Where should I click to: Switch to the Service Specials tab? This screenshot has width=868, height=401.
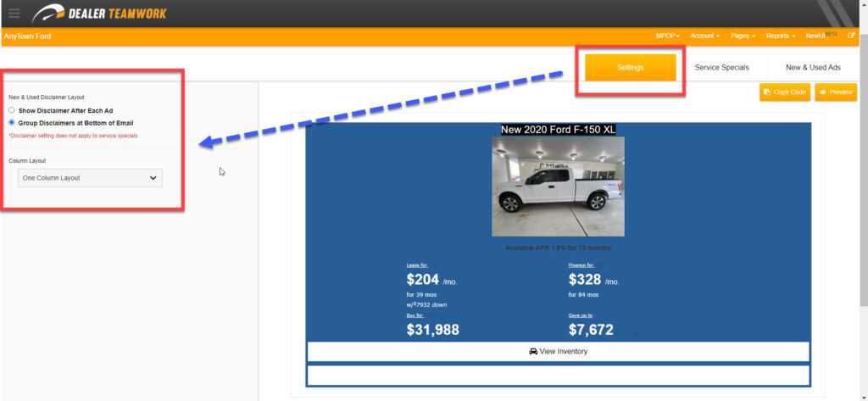pos(721,67)
